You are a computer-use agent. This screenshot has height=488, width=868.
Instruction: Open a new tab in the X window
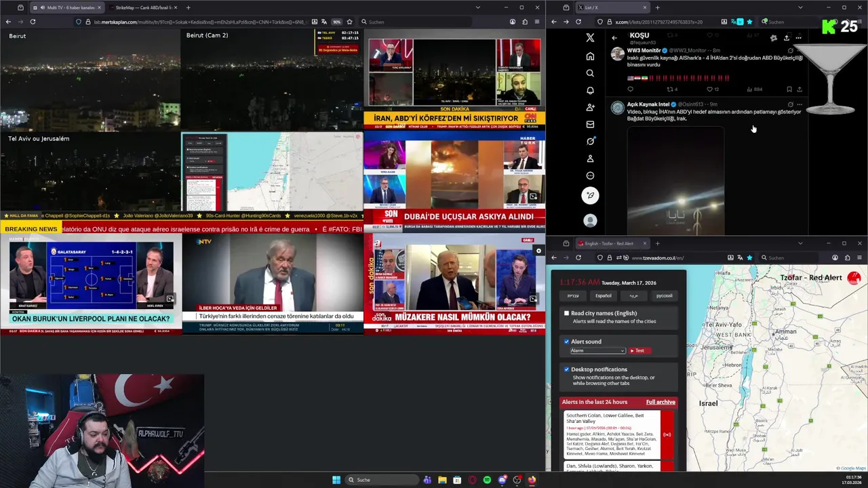[x=657, y=7]
